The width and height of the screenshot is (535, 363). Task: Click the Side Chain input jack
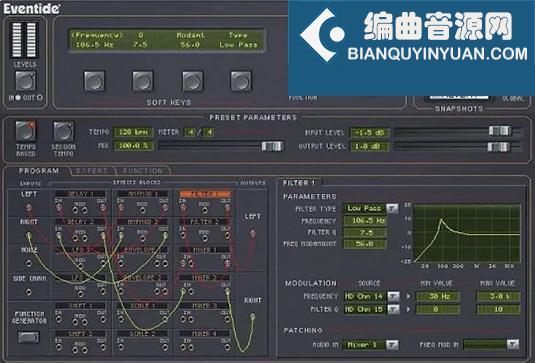point(29,291)
